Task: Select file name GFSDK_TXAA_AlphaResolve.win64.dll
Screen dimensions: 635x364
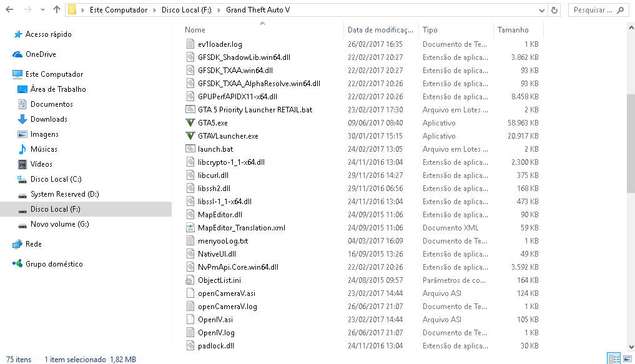Action: pyautogui.click(x=258, y=84)
